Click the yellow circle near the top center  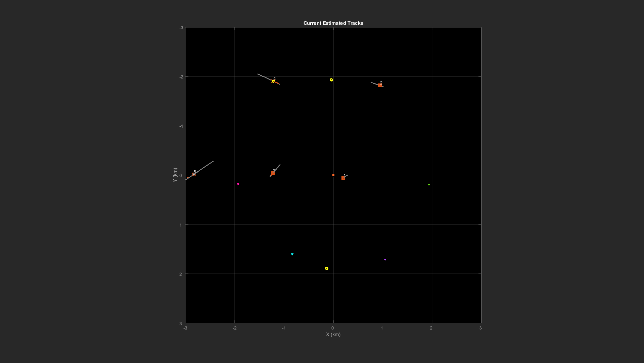(x=331, y=80)
